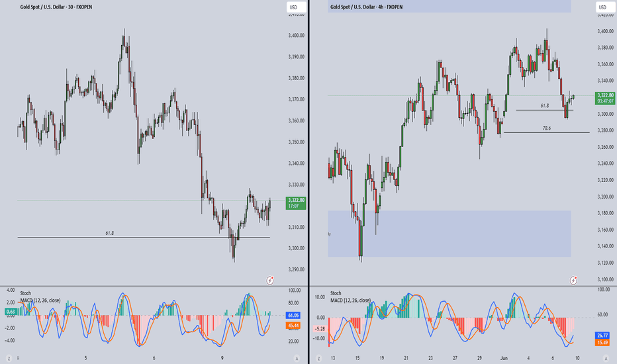
Task: Select the 61.8 Fibonacci level on 30-minute chart
Action: click(x=144, y=238)
